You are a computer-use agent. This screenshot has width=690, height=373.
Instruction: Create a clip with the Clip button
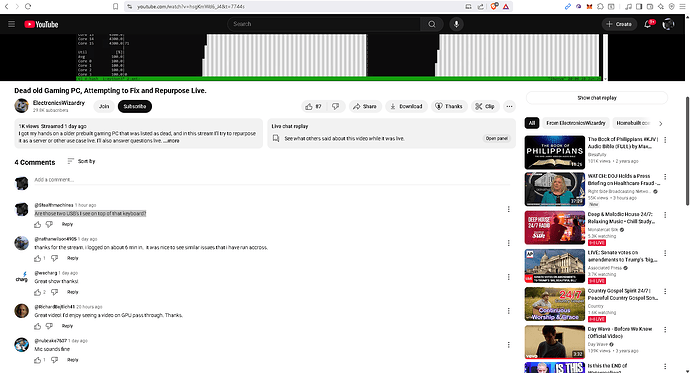click(x=484, y=106)
